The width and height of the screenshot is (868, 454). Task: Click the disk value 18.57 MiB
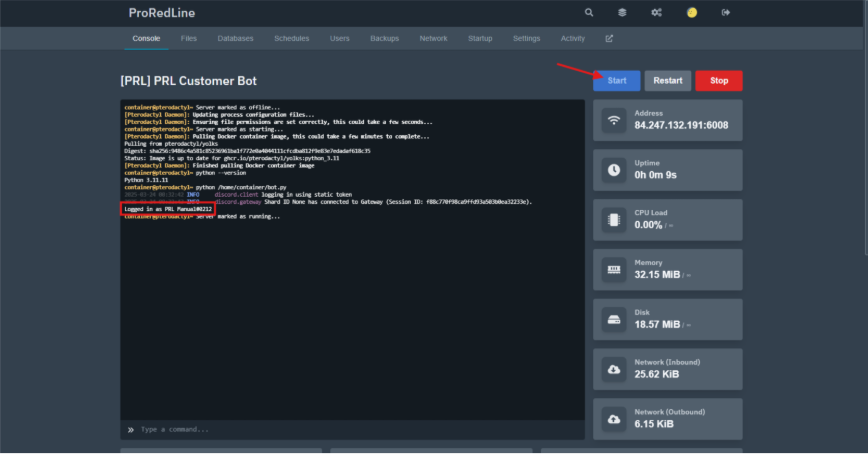coord(657,325)
